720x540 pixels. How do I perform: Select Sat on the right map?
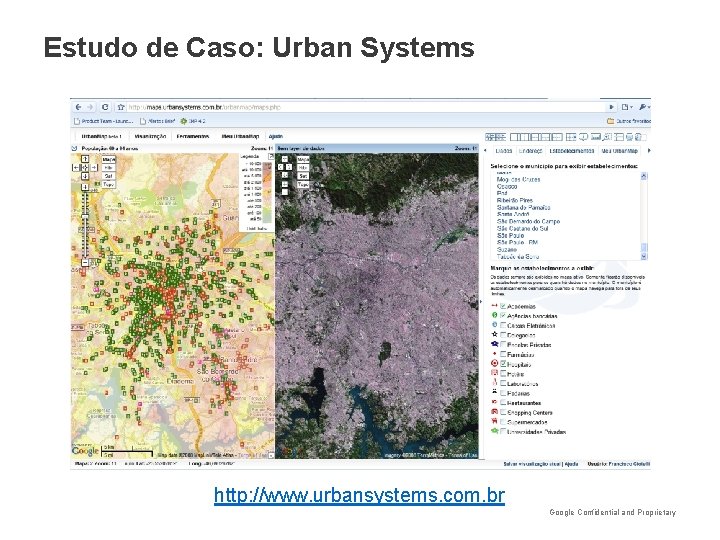click(x=303, y=176)
